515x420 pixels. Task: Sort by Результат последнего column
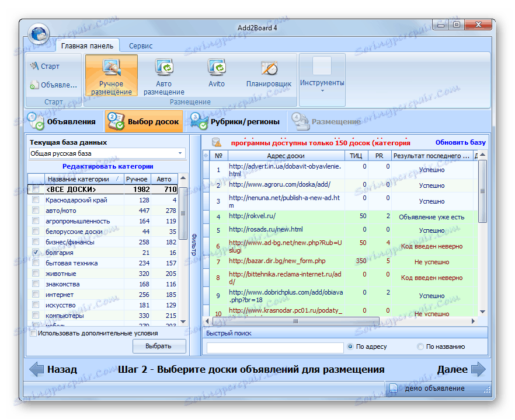(432, 156)
